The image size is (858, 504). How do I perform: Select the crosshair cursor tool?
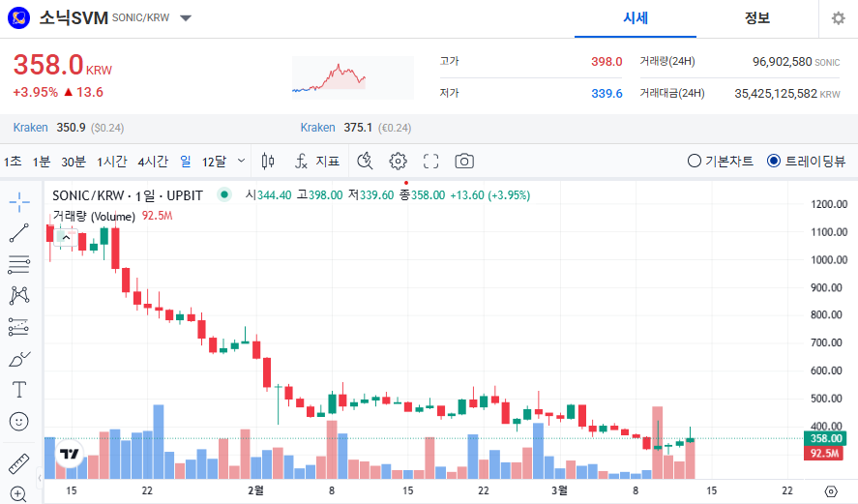[19, 202]
